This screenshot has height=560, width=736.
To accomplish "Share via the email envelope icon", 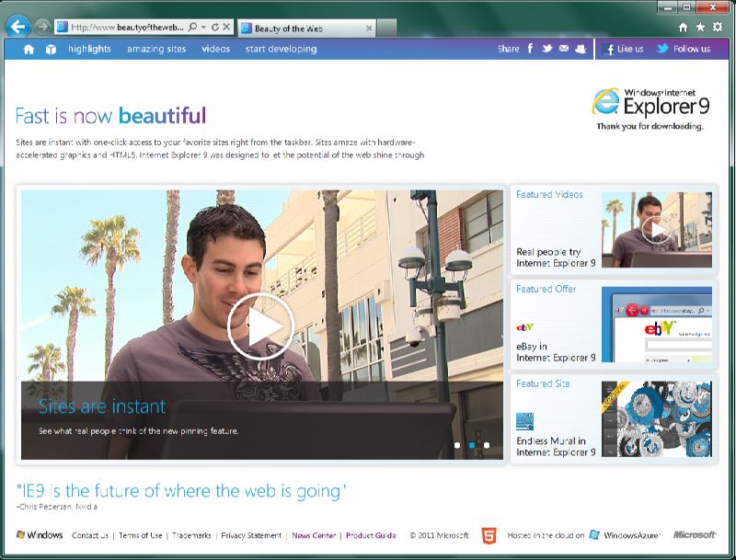I will tap(564, 49).
